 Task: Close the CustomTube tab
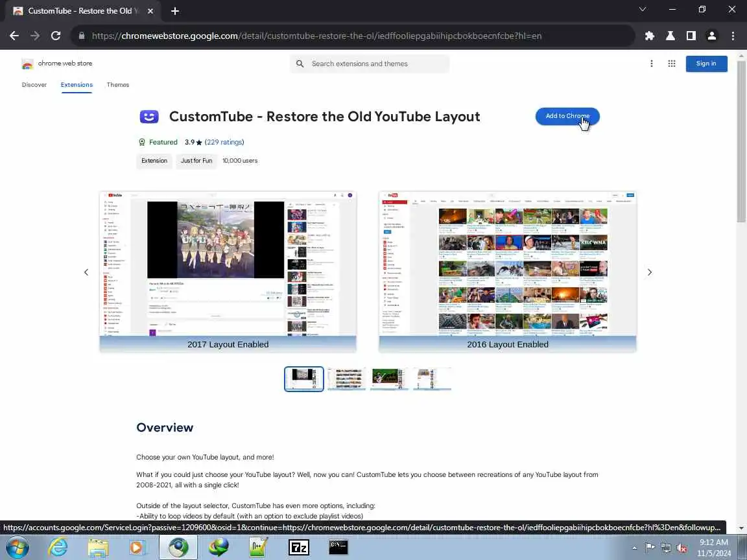[x=150, y=11]
